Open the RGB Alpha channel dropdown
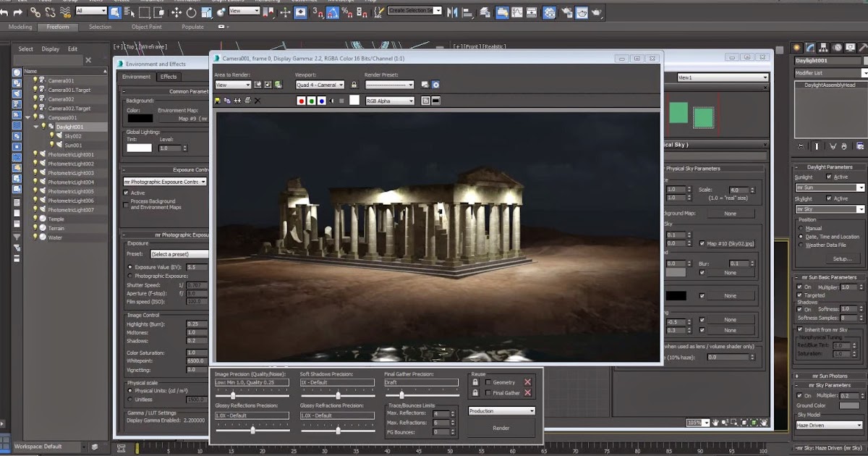This screenshot has height=456, width=868. [390, 101]
